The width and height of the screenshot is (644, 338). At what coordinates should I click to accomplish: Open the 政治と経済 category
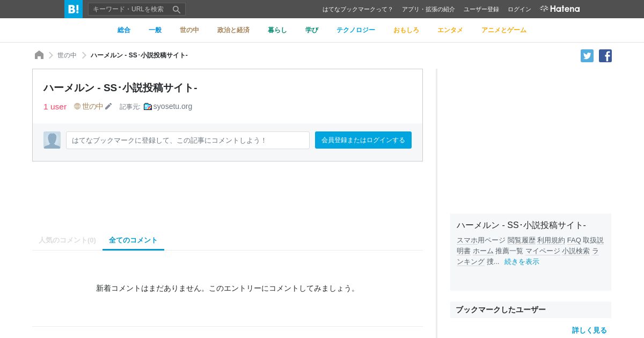pos(233,30)
